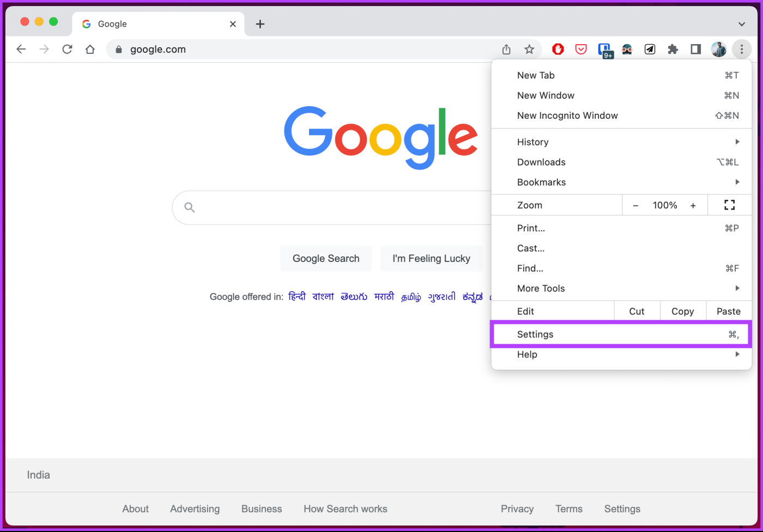
Task: Bookmark this page via the star icon
Action: [x=529, y=49]
